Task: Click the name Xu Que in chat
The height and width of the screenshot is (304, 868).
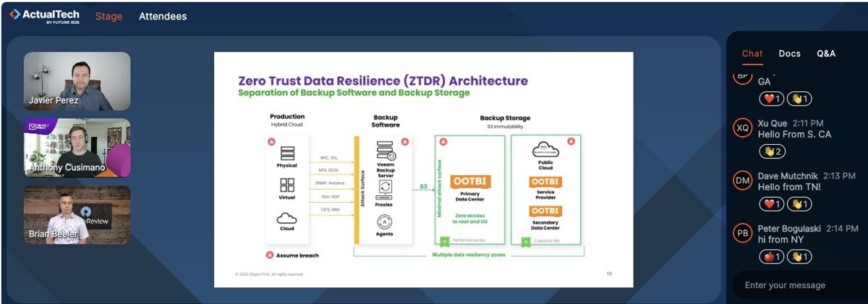Action: coord(773,124)
